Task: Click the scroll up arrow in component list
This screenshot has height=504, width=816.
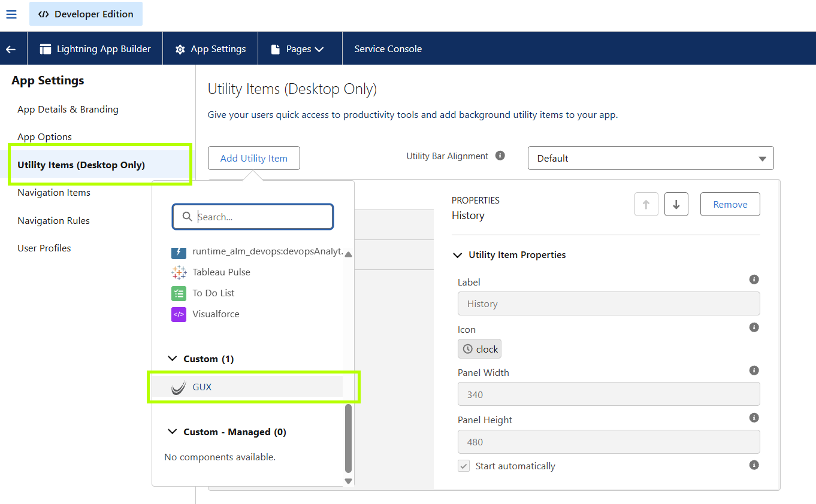Action: point(349,254)
